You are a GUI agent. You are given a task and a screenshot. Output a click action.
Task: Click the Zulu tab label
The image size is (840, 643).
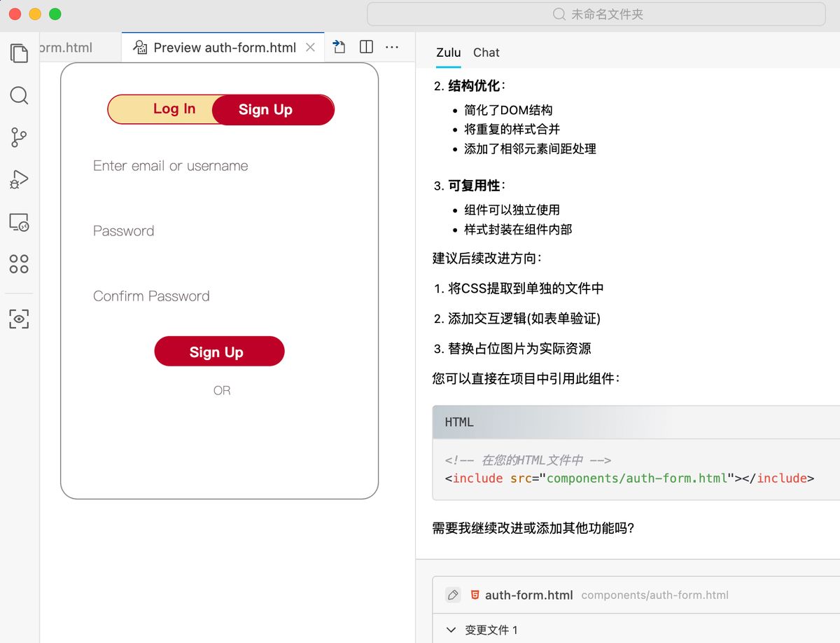[x=448, y=53]
